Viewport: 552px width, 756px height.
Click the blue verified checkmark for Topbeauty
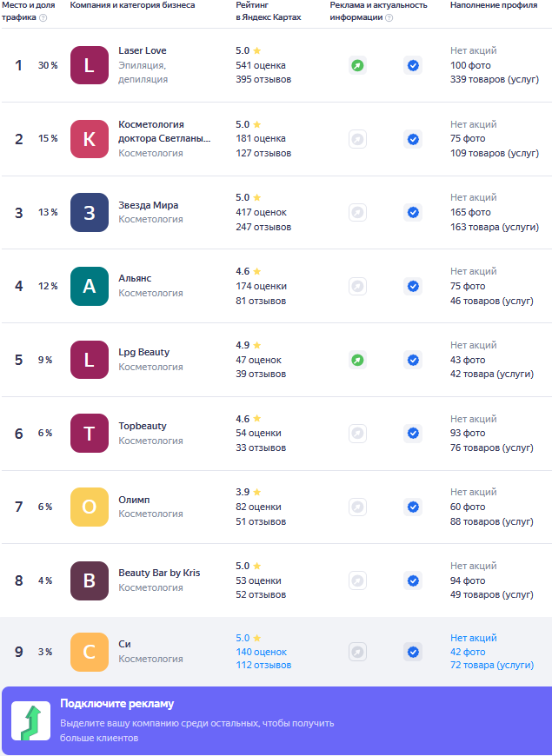click(x=413, y=433)
